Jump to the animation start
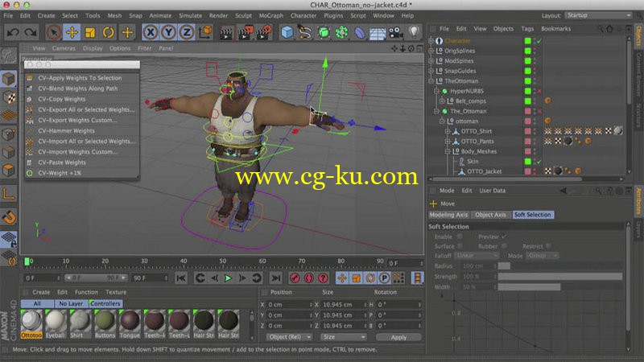 [x=180, y=278]
